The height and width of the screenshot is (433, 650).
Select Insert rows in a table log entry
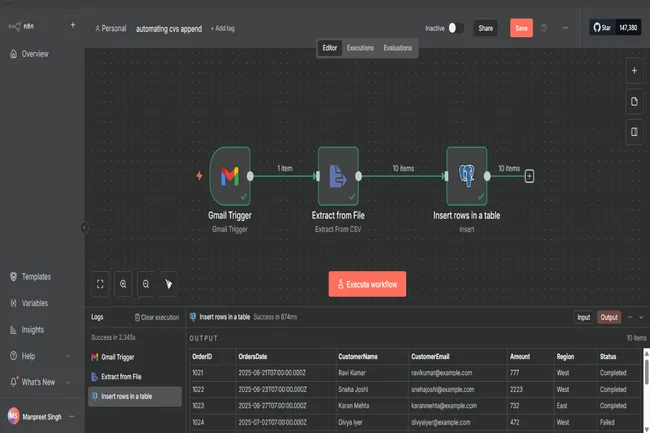[135, 397]
